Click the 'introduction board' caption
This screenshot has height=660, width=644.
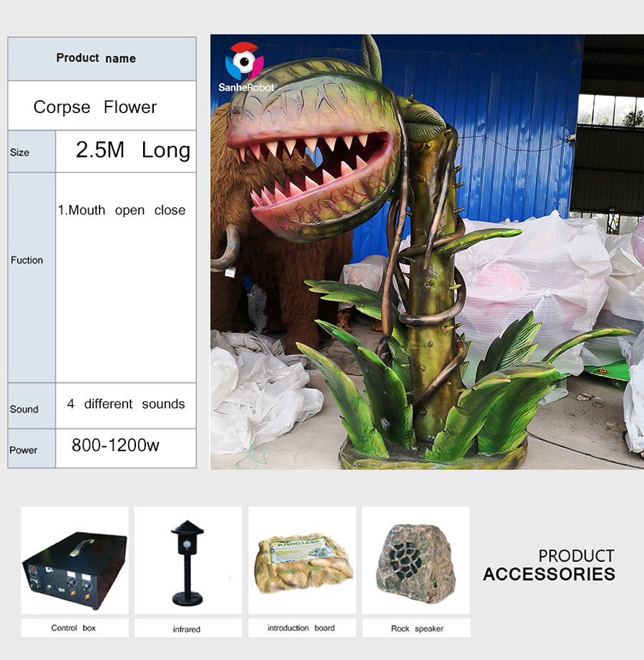coord(301,628)
